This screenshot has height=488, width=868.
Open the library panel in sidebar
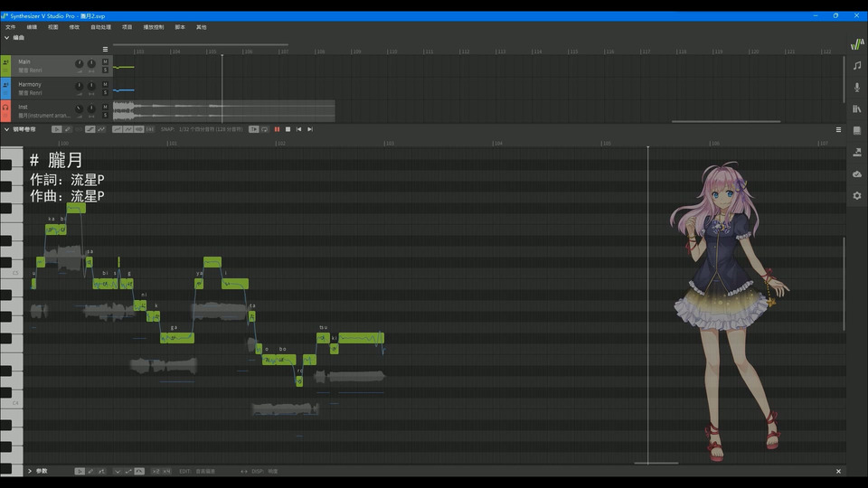click(x=857, y=109)
